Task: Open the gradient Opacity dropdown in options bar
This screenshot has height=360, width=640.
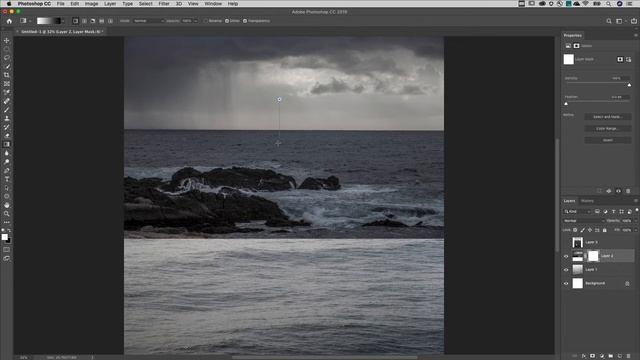Action: click(x=196, y=21)
